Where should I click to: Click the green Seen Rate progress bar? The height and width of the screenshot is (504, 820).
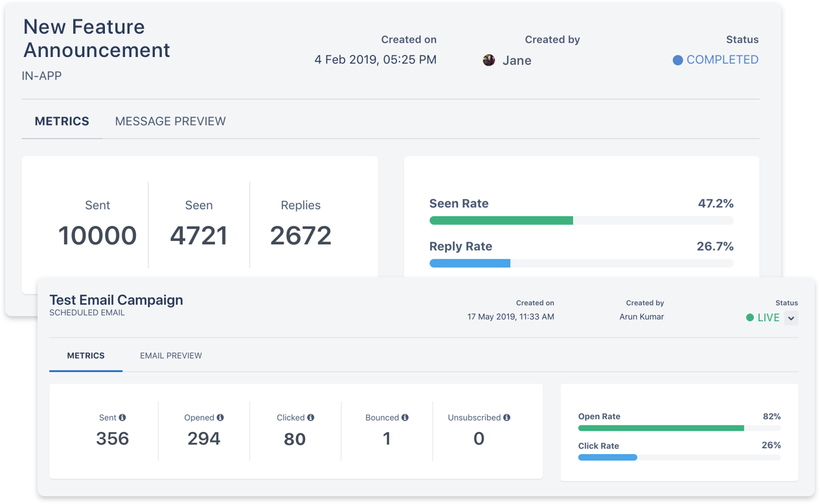coord(501,221)
